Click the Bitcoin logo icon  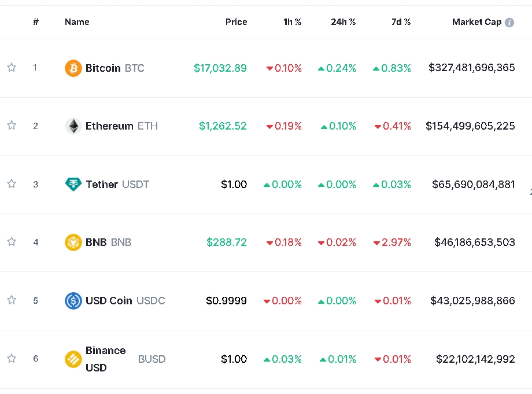pos(73,68)
